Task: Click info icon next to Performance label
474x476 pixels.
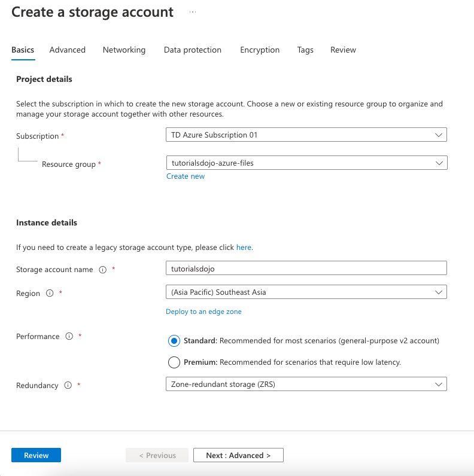Action: click(69, 337)
